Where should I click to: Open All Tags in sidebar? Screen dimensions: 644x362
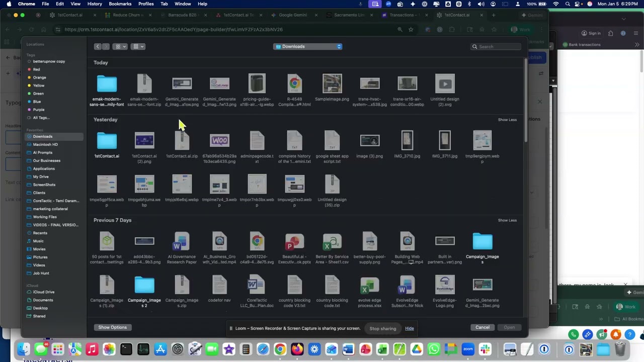(41, 118)
